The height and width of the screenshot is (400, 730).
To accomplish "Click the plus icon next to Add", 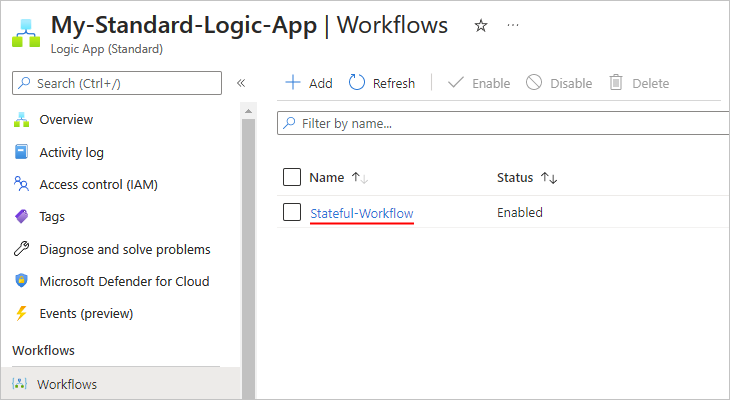I will pyautogui.click(x=293, y=83).
